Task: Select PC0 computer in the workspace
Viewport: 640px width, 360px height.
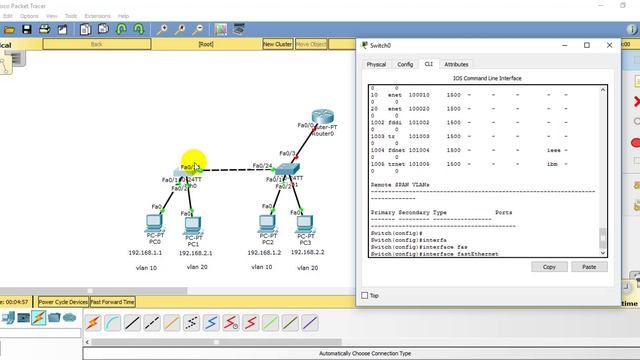Action: 154,223
